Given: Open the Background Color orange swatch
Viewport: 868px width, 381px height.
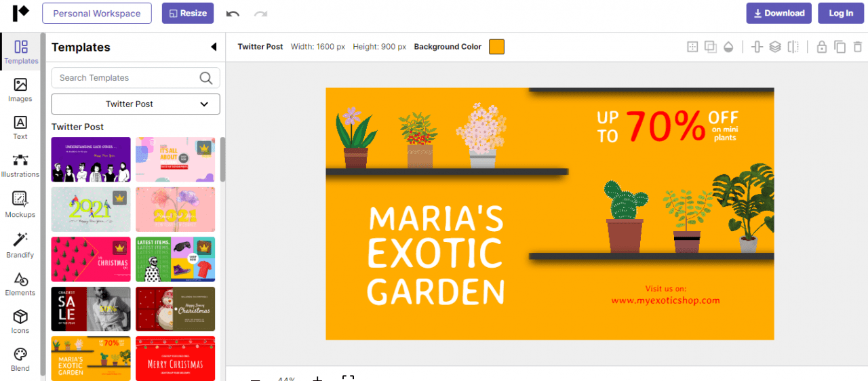Looking at the screenshot, I should 496,47.
